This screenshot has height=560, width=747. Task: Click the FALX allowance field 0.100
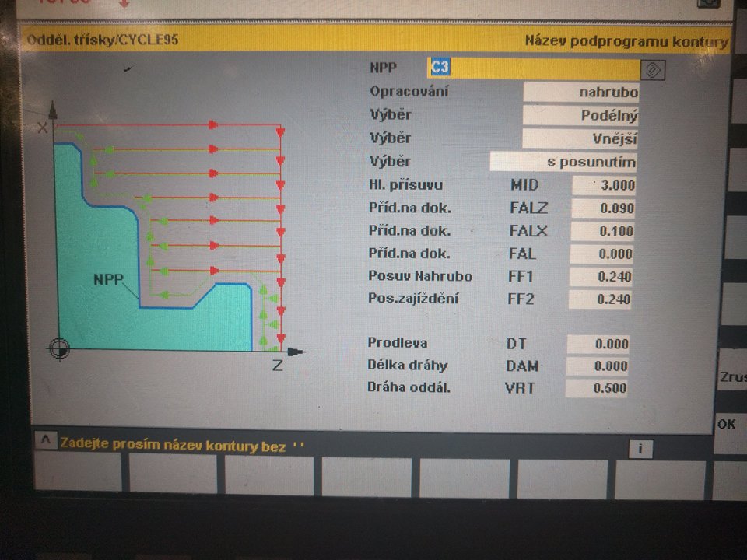click(605, 231)
